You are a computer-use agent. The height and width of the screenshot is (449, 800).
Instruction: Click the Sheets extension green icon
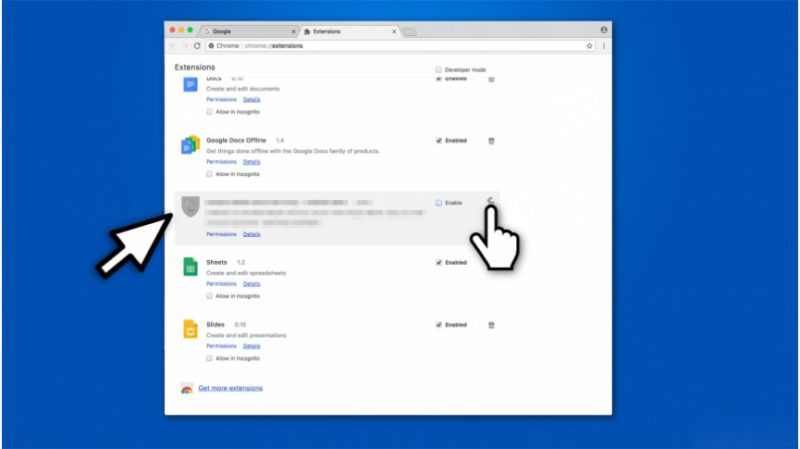pos(189,267)
